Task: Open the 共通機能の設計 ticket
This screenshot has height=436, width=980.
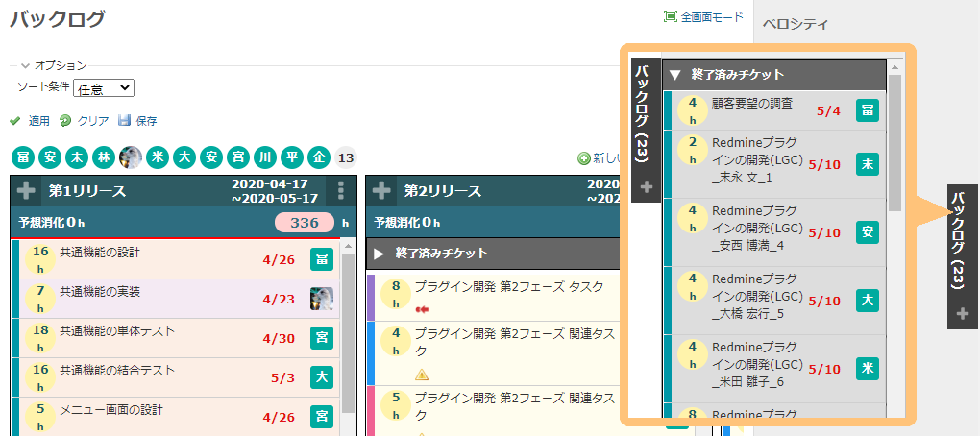Action: pos(100,253)
